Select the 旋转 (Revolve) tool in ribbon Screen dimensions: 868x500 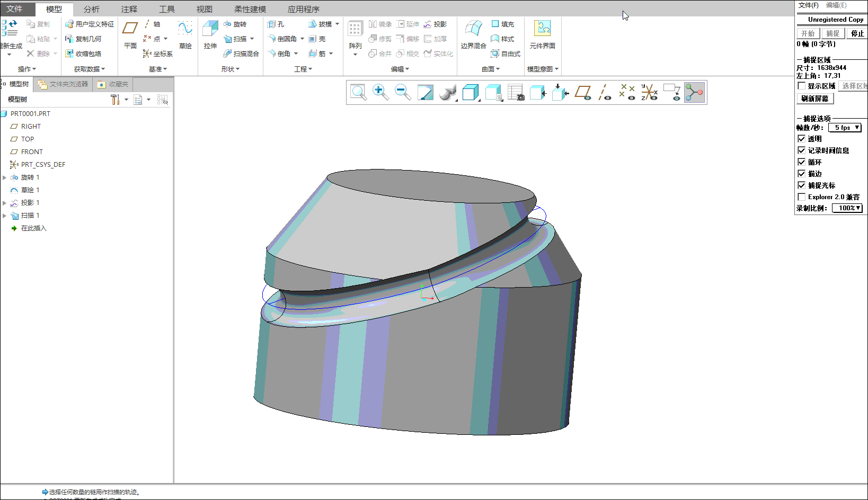pos(235,24)
